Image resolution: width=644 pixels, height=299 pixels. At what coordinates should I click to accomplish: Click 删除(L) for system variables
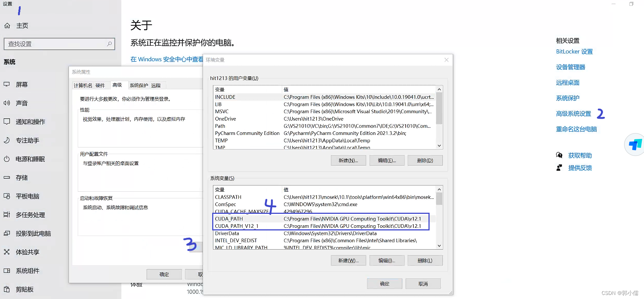pos(425,260)
